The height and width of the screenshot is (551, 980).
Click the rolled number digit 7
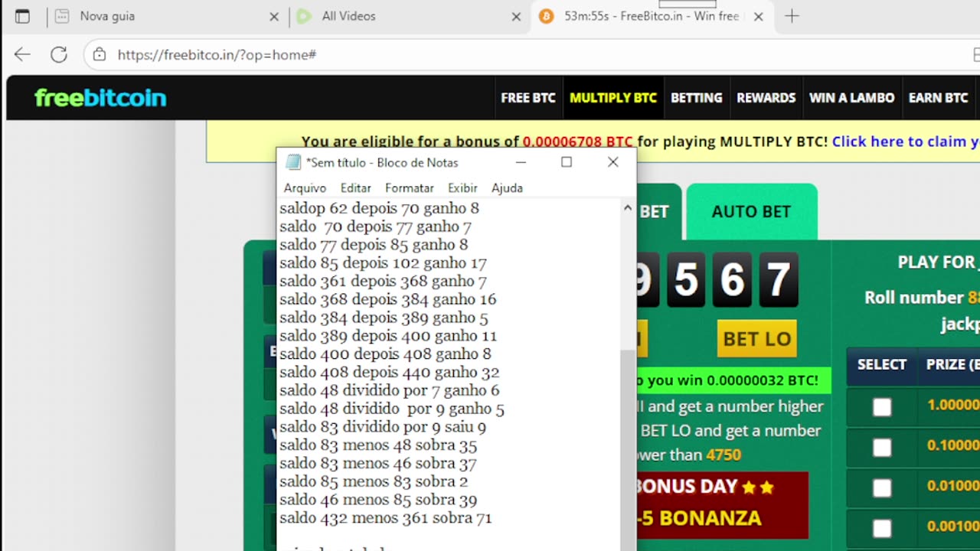[779, 279]
